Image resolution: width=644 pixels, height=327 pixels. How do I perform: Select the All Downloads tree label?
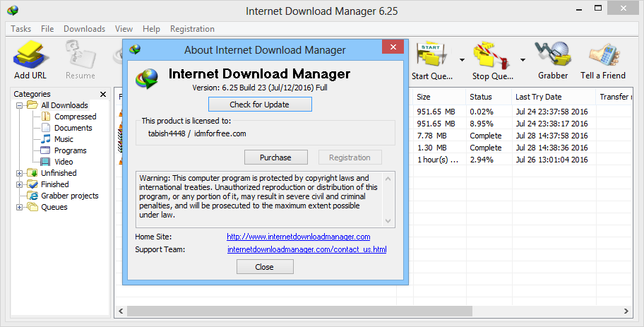point(64,105)
